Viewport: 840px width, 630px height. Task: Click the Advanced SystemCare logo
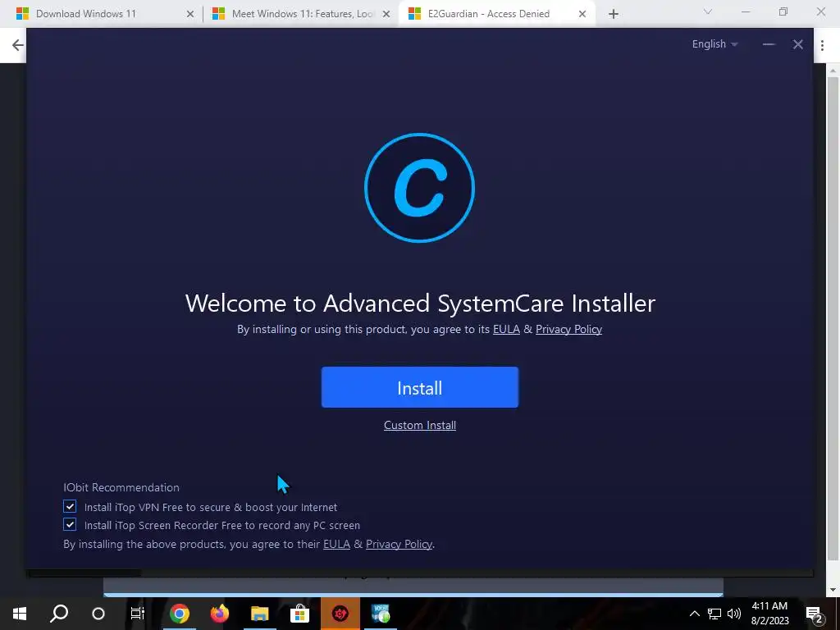tap(419, 188)
